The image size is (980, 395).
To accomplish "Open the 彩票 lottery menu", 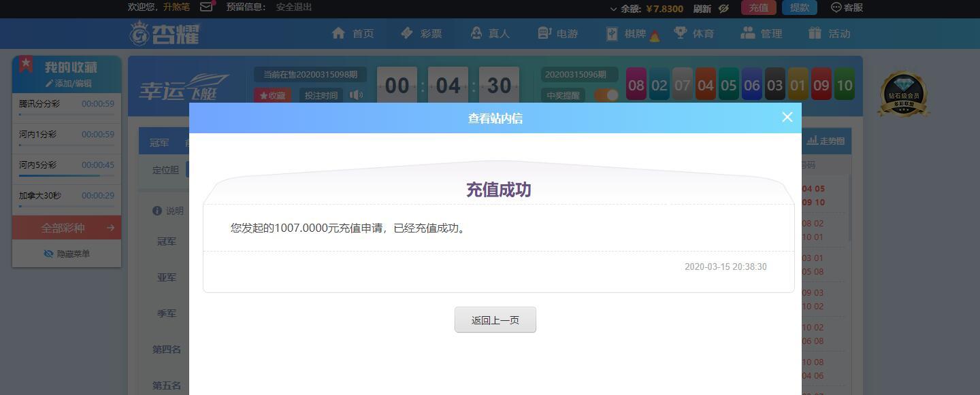I will [x=421, y=33].
